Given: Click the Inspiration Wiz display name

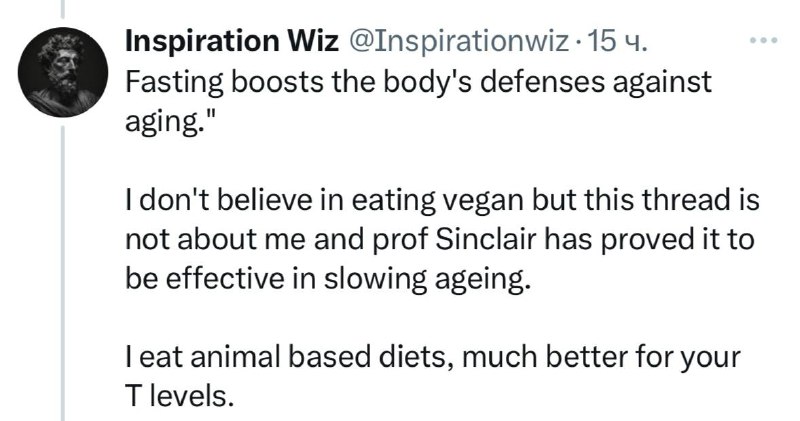Looking at the screenshot, I should pyautogui.click(x=232, y=41).
